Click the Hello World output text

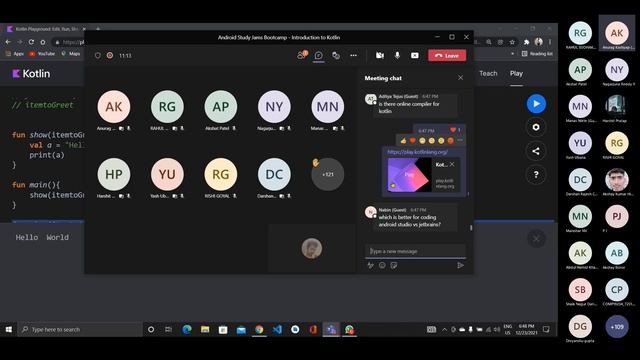click(42, 237)
